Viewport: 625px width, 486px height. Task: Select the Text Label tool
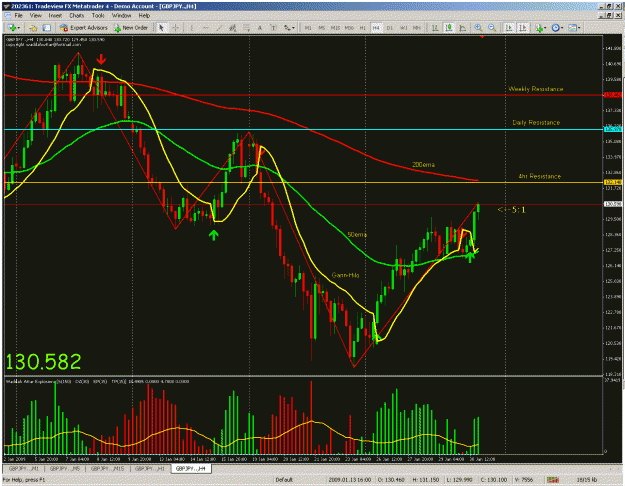pyautogui.click(x=273, y=28)
